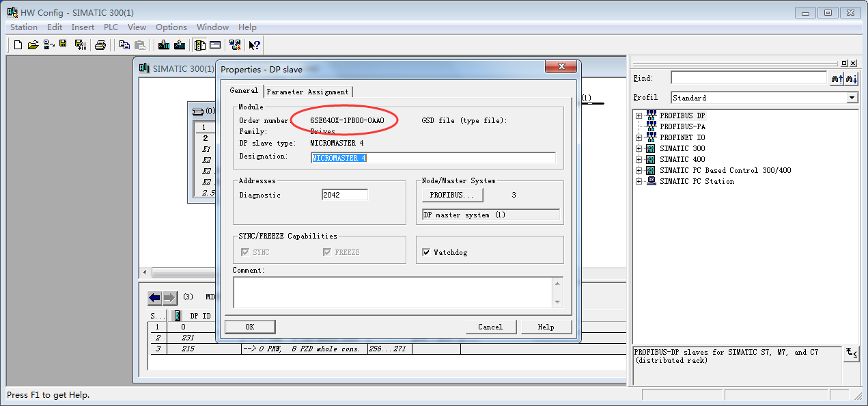Click Comment box scroll down arrow
Image resolution: width=868 pixels, height=406 pixels.
(x=558, y=301)
